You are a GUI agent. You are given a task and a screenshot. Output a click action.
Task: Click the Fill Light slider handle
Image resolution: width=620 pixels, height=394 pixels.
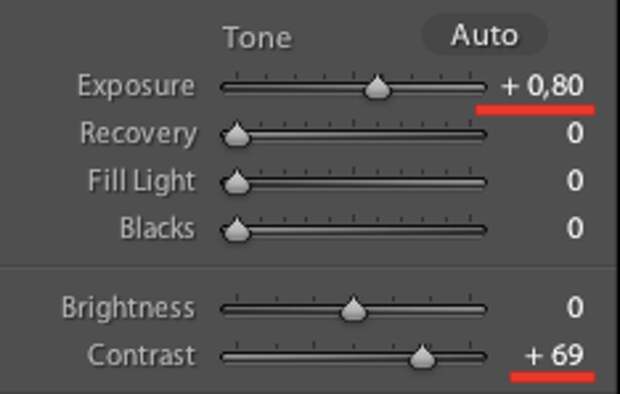(x=236, y=182)
